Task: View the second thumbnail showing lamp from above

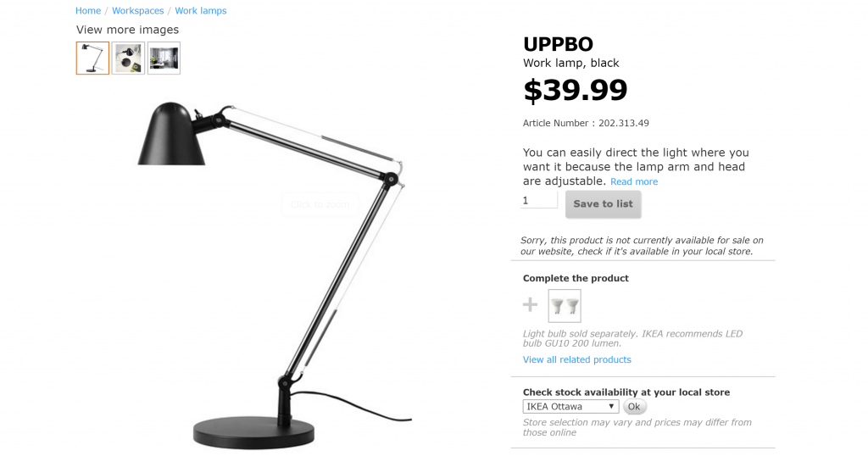Action: pyautogui.click(x=128, y=58)
